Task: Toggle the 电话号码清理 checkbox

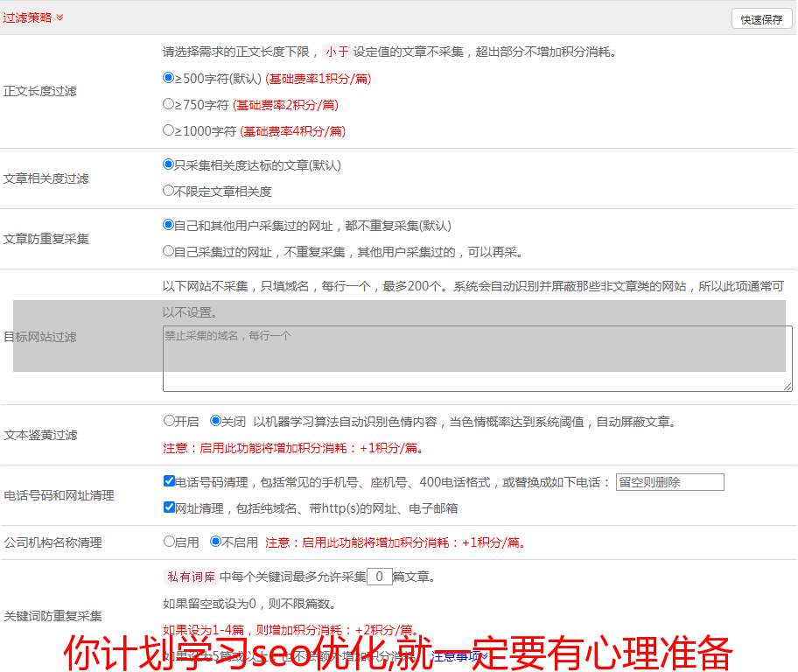Action: click(169, 481)
